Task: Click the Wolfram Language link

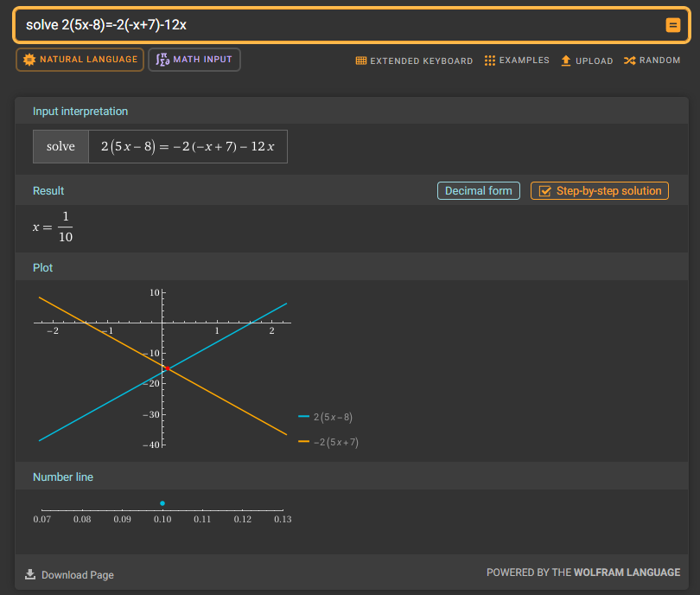Action: pos(634,573)
